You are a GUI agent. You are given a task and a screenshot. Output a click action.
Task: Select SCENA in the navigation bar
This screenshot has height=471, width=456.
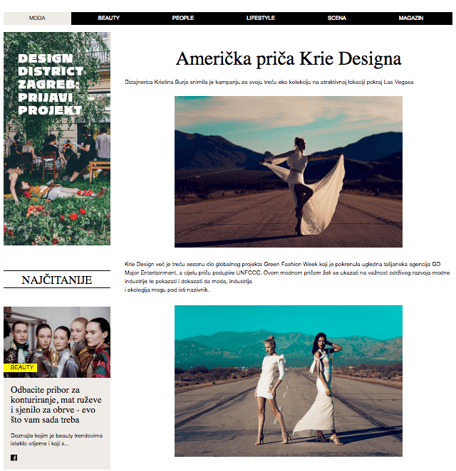click(337, 18)
